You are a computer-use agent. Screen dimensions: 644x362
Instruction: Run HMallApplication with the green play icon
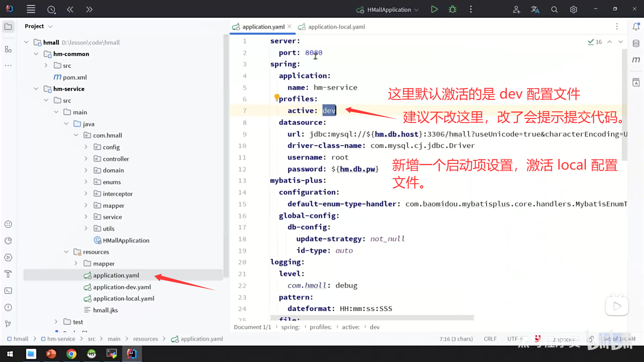click(x=434, y=9)
